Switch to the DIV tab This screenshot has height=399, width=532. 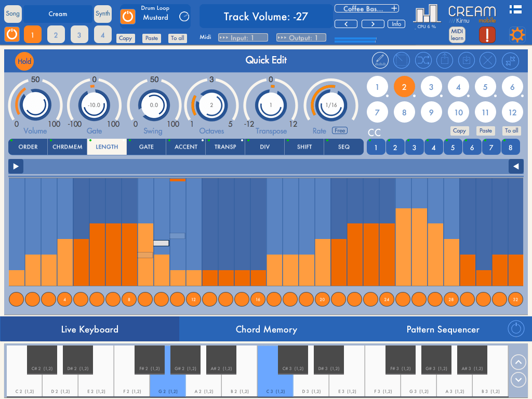tap(264, 147)
